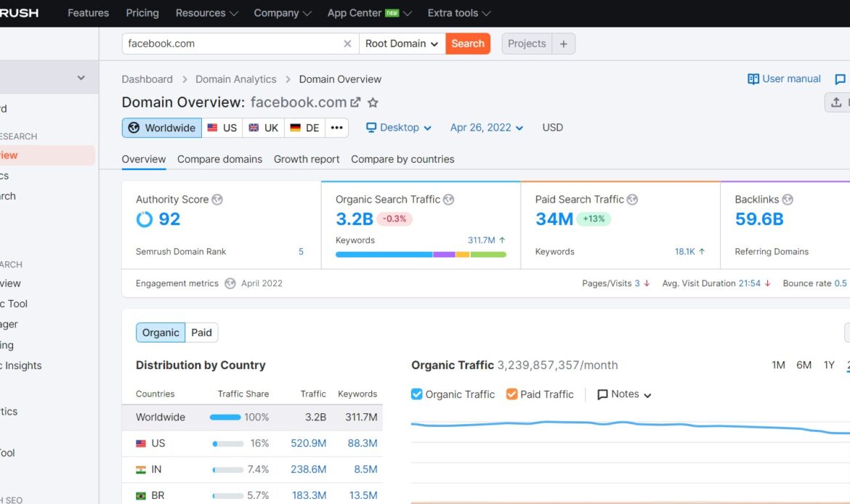This screenshot has height=504, width=850.
Task: Collapse the sidebar section chevron
Action: tap(81, 78)
